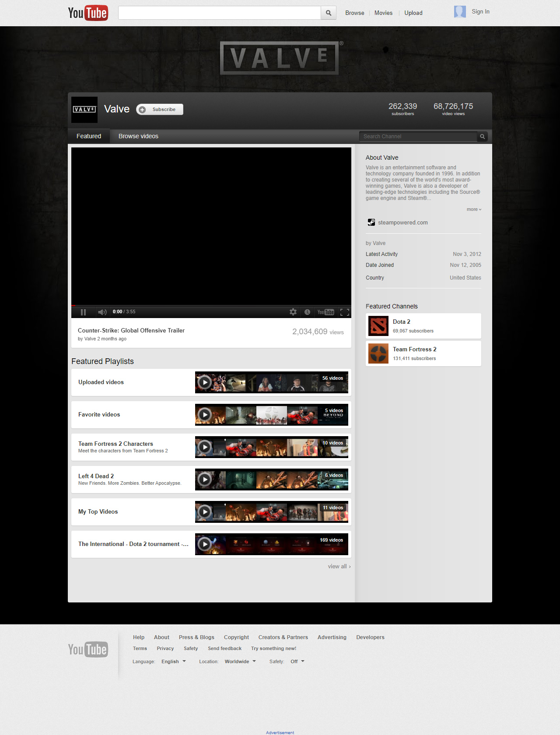Click the Copyright footer link
Viewport: 560px width, 735px height.
[236, 637]
